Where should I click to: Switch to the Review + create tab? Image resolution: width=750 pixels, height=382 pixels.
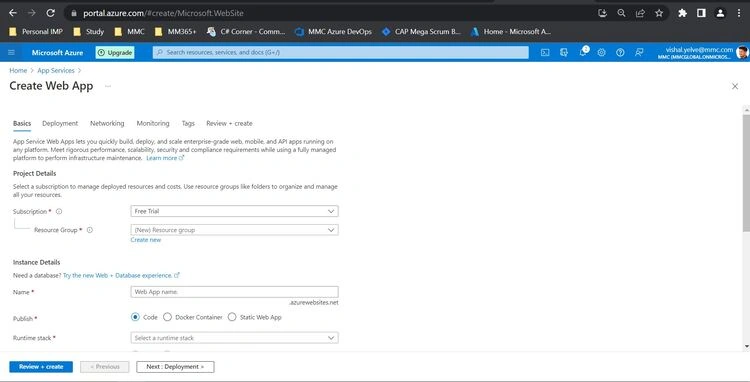[229, 123]
